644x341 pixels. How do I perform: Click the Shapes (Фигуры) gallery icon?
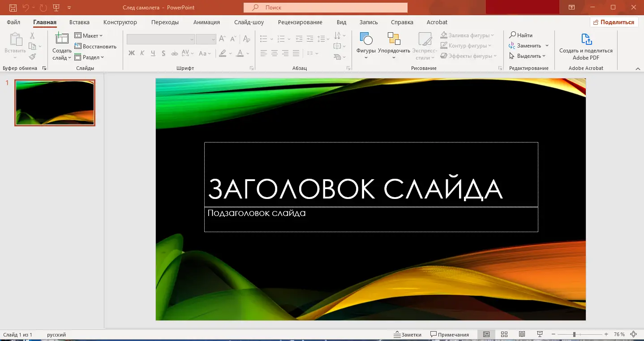[366, 39]
